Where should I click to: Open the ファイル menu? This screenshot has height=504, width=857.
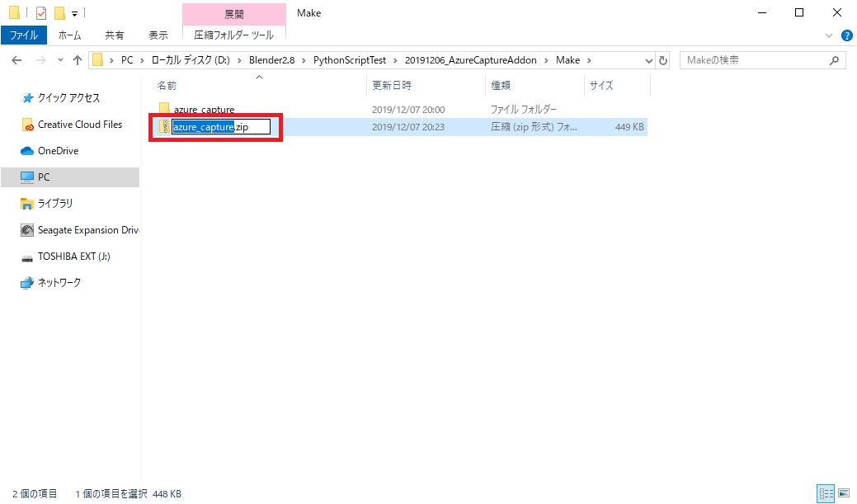[22, 35]
